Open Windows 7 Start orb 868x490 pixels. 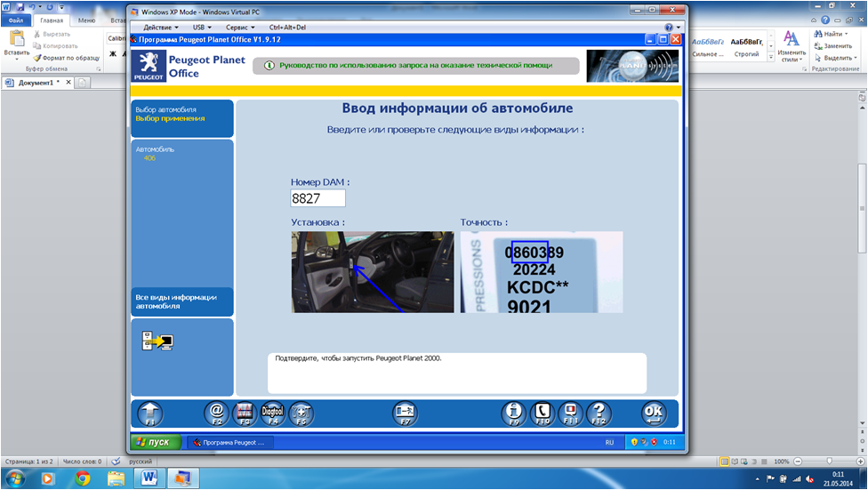15,478
